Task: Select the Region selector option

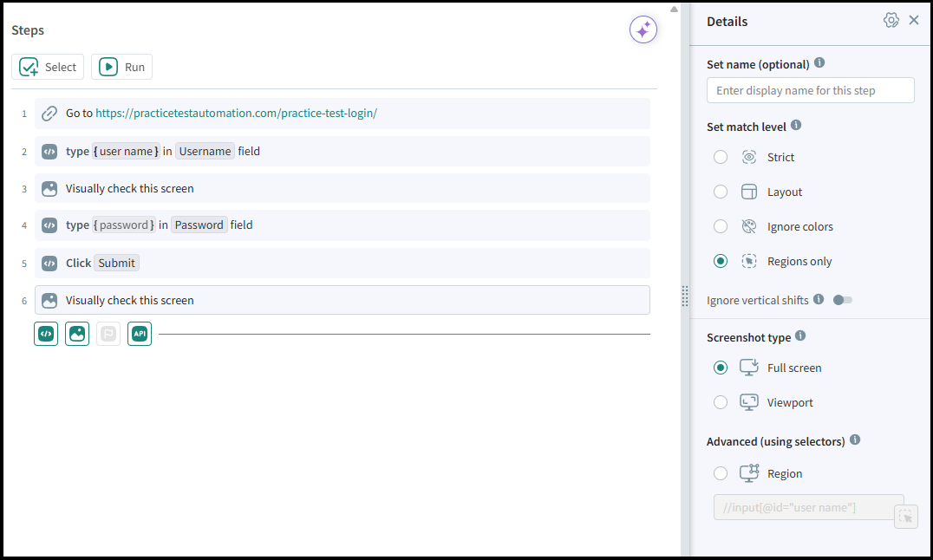Action: 721,473
